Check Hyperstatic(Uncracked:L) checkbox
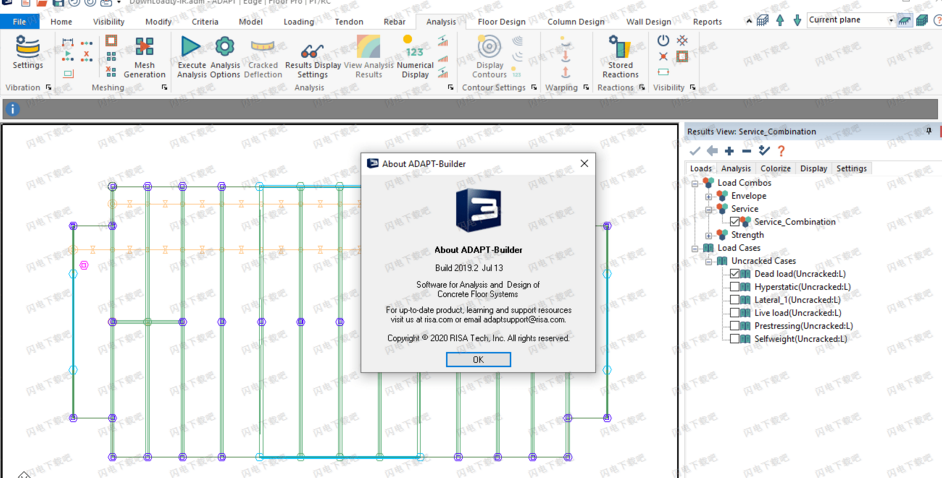The height and width of the screenshot is (478, 942). [x=735, y=287]
